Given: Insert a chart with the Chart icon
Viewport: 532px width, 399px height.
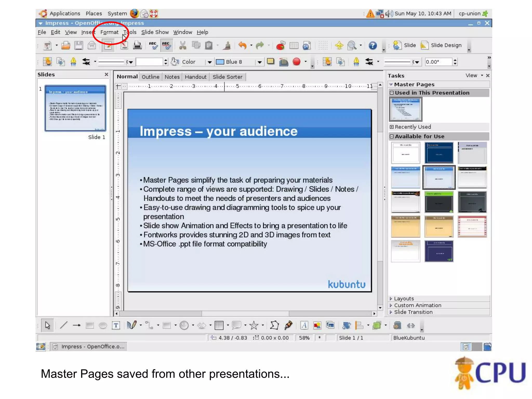Looking at the screenshot, I should 281,46.
